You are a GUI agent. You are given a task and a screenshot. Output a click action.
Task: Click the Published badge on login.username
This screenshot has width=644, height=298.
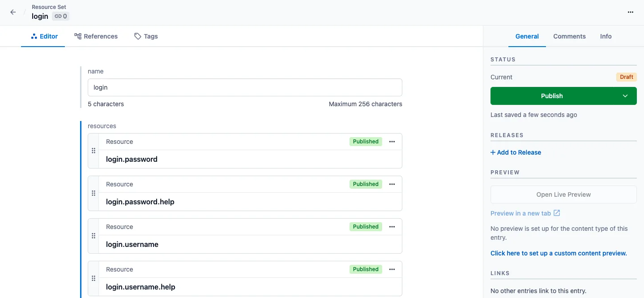366,227
